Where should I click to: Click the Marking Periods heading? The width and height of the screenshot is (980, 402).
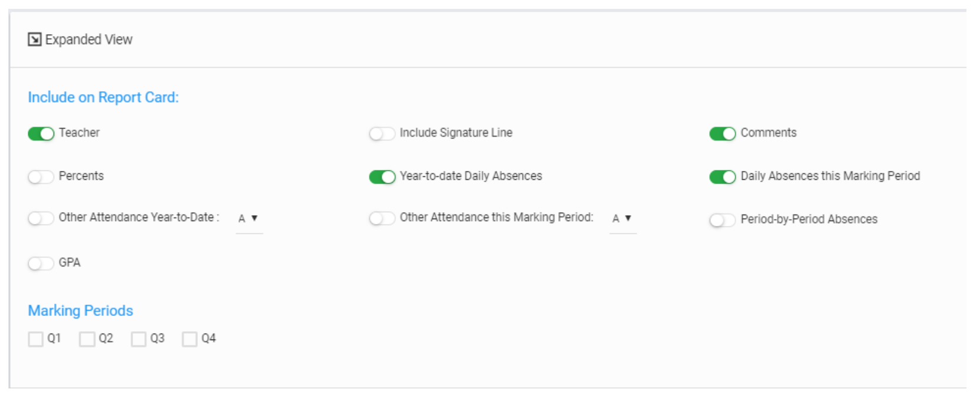click(x=81, y=311)
